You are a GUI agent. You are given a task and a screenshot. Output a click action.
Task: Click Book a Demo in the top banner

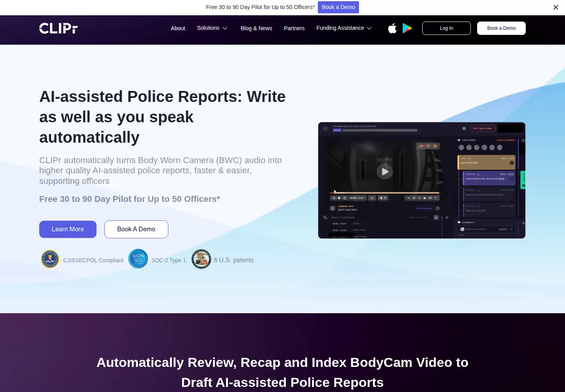tap(338, 7)
